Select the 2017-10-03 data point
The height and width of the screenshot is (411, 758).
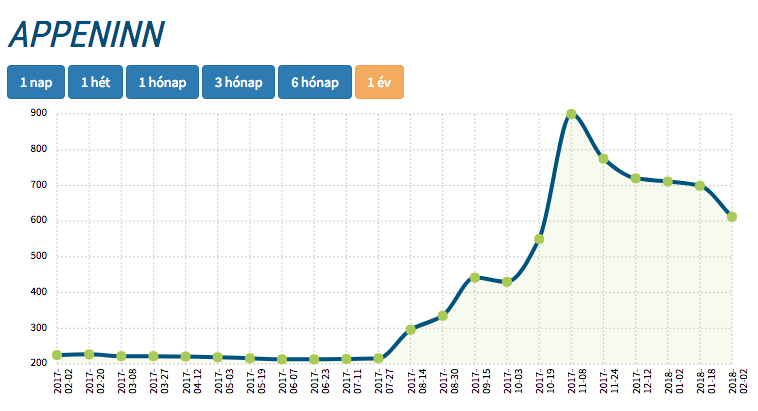507,282
